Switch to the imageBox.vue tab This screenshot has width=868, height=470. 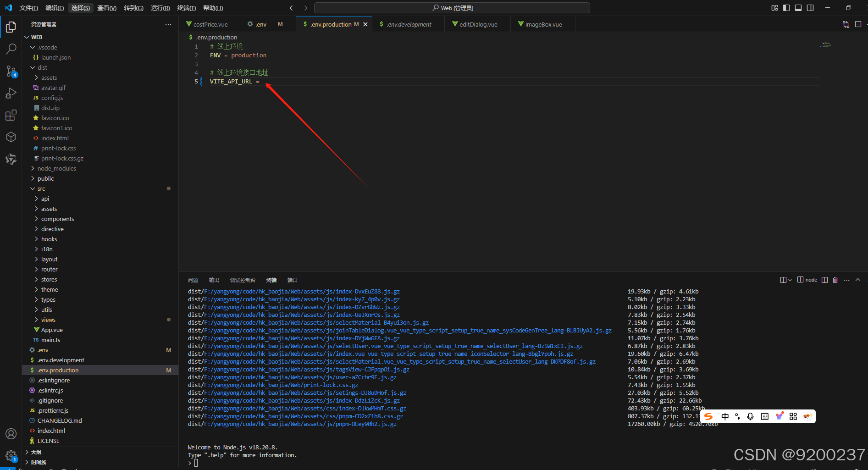click(543, 24)
